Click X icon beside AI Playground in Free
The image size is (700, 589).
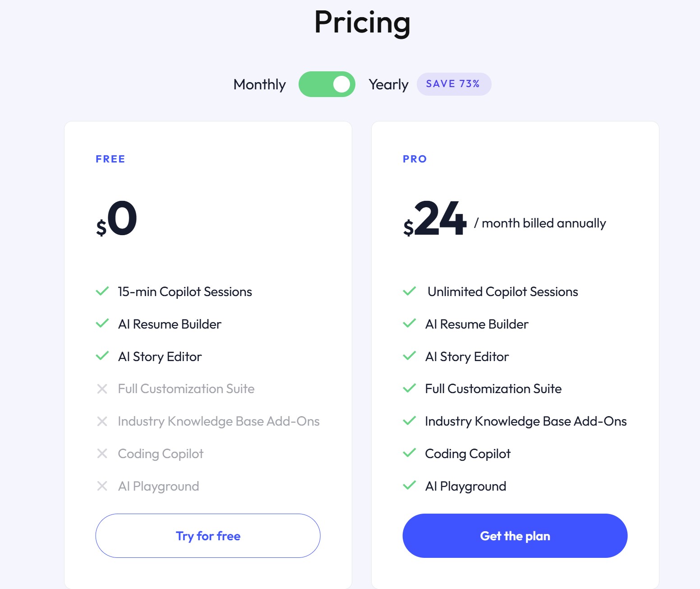(x=102, y=486)
